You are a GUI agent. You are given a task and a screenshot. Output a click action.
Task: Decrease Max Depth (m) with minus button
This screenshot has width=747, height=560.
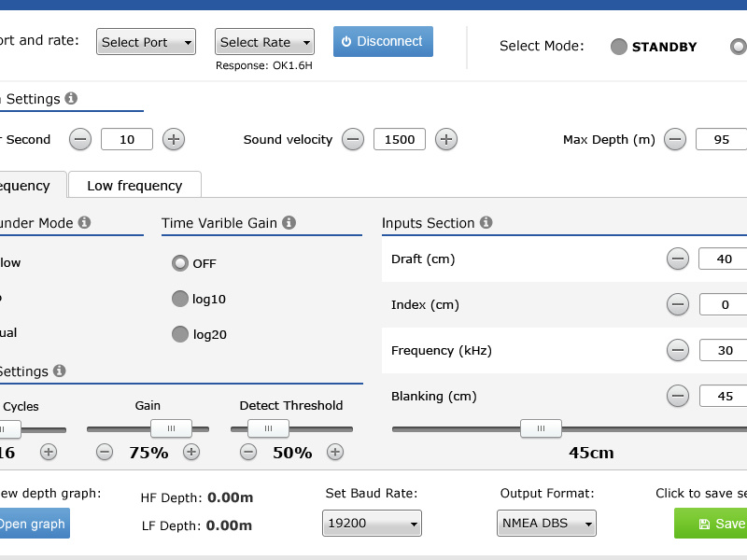pyautogui.click(x=675, y=140)
